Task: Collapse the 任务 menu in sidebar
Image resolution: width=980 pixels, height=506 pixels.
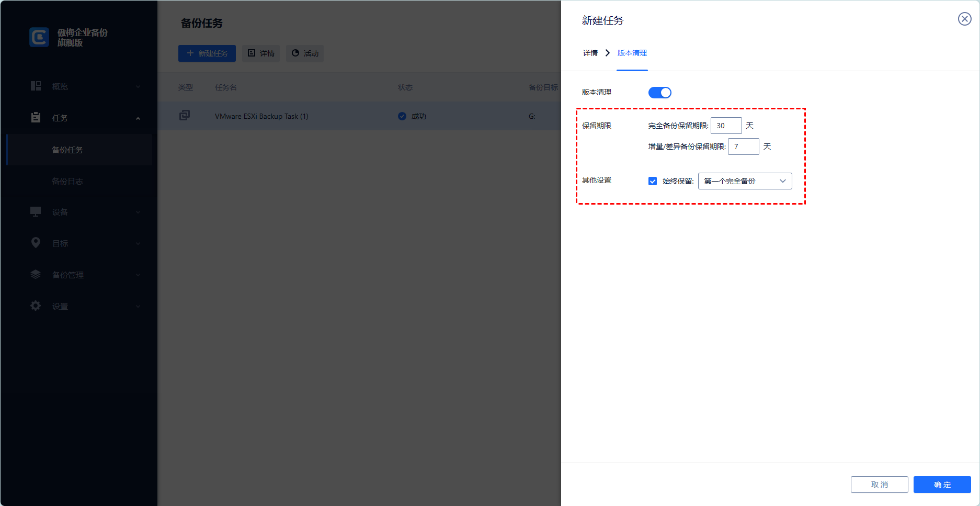Action: [138, 118]
